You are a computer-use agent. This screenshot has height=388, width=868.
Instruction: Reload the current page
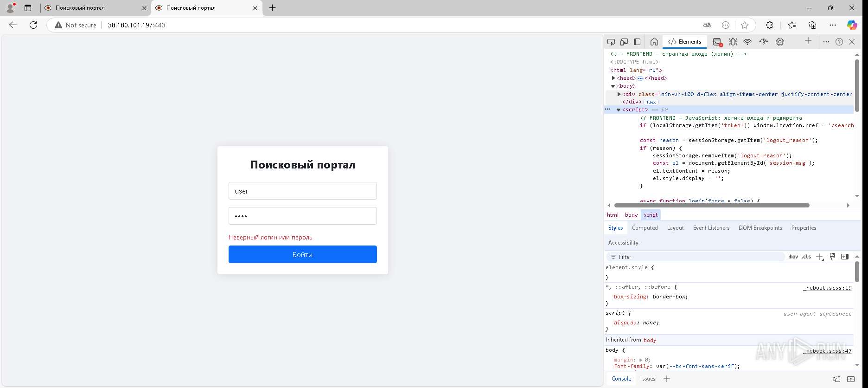pos(33,25)
